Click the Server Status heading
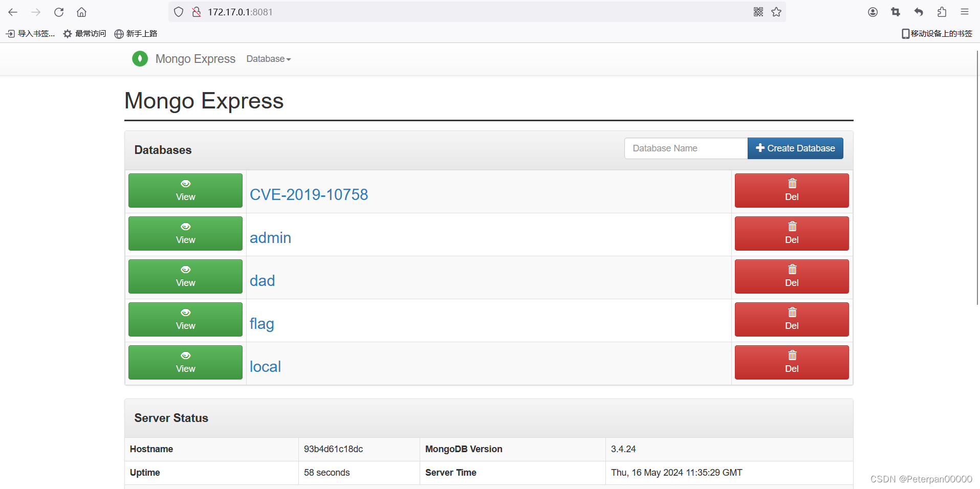This screenshot has height=489, width=980. 171,418
